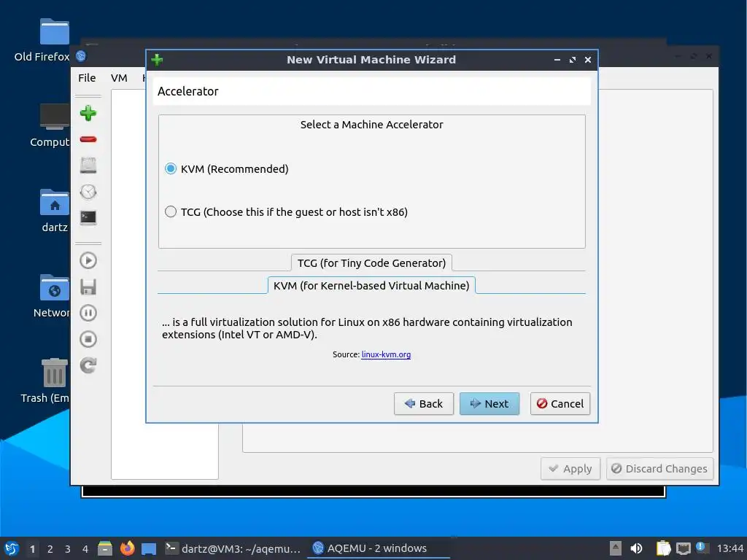Click the Apply button in AQEMU window
The image size is (747, 560).
click(570, 469)
